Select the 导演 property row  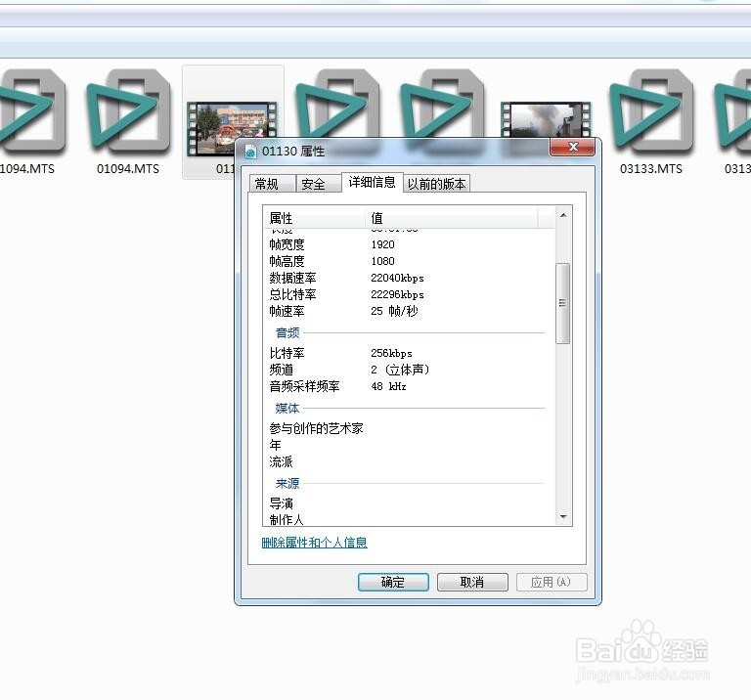pyautogui.click(x=409, y=503)
